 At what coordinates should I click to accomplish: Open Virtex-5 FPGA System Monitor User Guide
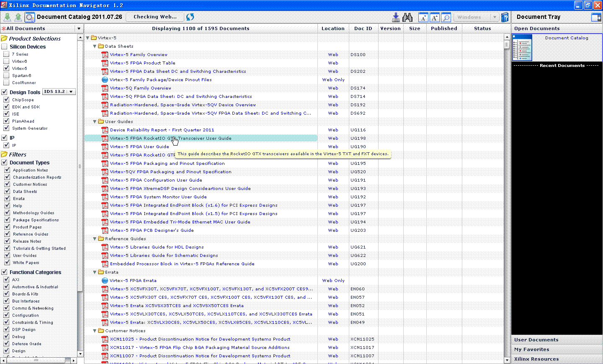[x=158, y=197]
